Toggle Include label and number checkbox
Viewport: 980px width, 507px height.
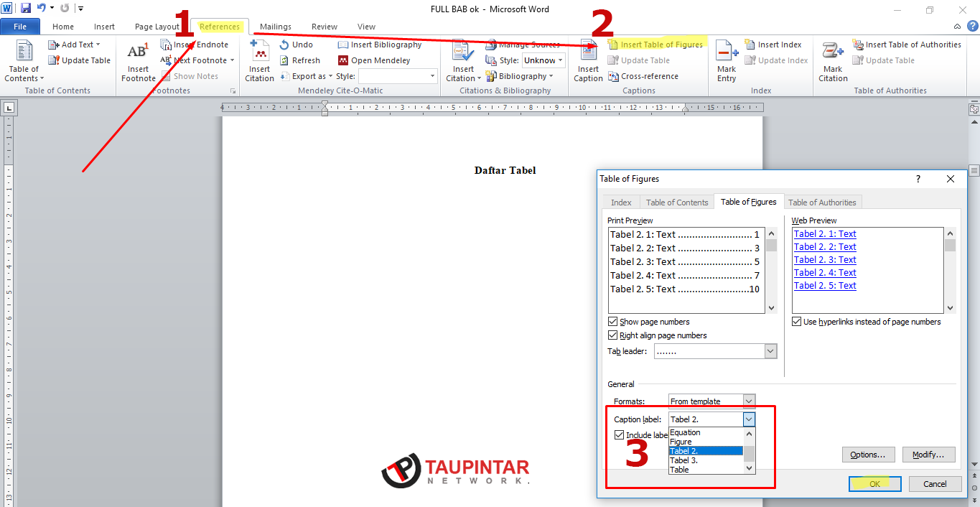(x=619, y=435)
